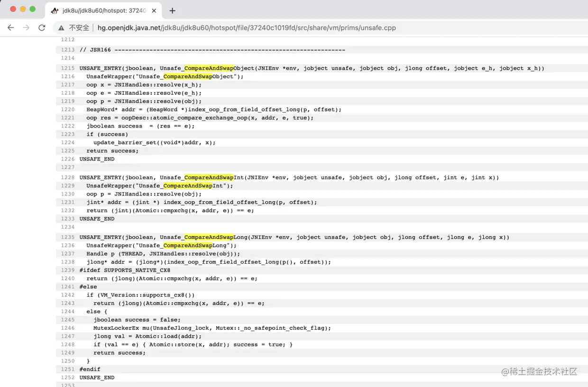This screenshot has width=588, height=387.
Task: Click 'if (VM_Version::supports_cx8())' line
Action: pos(140,295)
